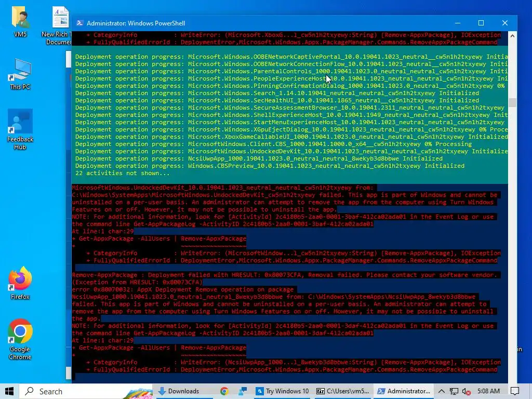The height and width of the screenshot is (399, 532).
Task: Open the Action Center notifications icon
Action: tap(515, 391)
